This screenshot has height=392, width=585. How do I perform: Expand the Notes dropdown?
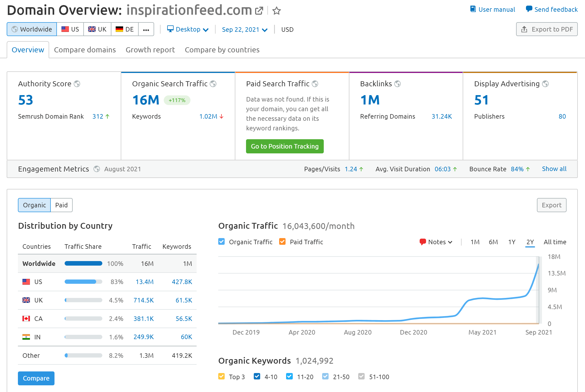pyautogui.click(x=436, y=242)
